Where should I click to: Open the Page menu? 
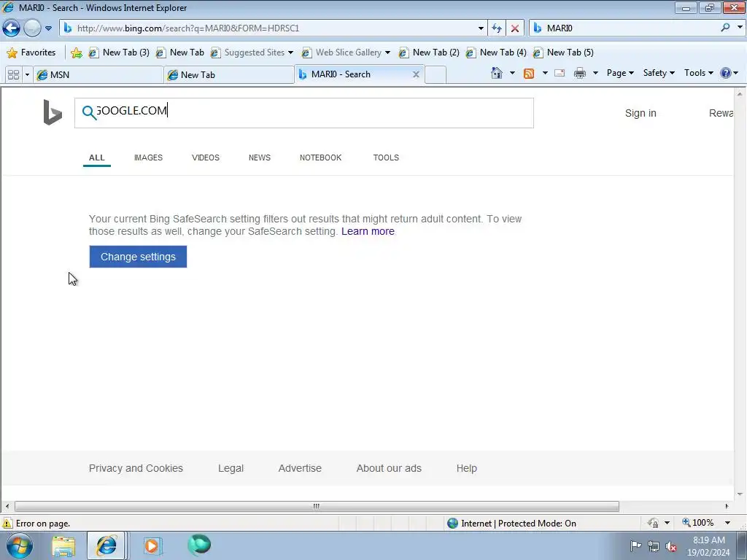(620, 73)
